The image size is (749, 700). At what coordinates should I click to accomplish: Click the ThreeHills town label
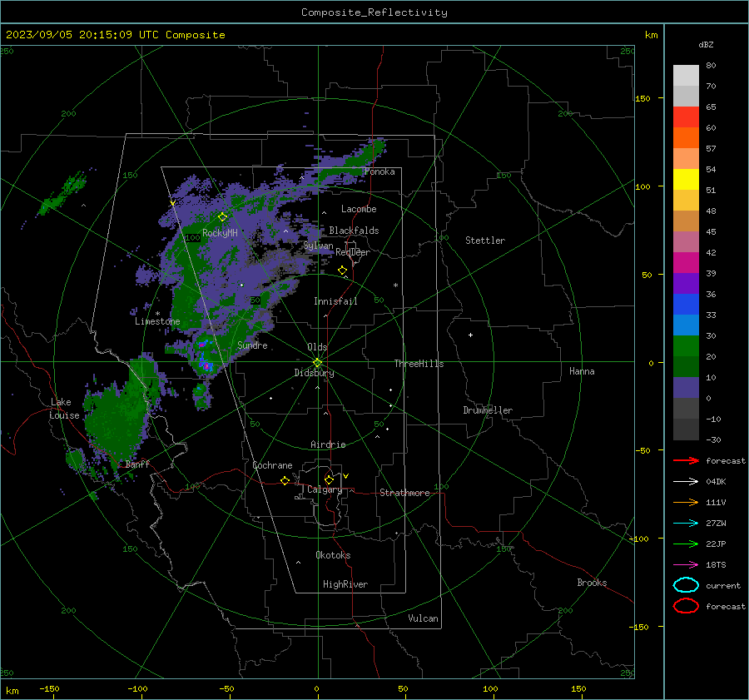(419, 364)
